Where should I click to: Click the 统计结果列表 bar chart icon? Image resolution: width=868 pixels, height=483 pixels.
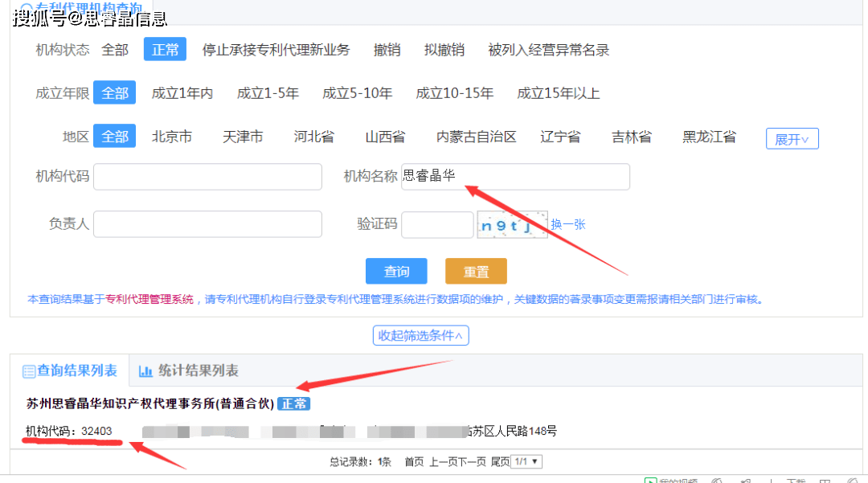pos(145,371)
